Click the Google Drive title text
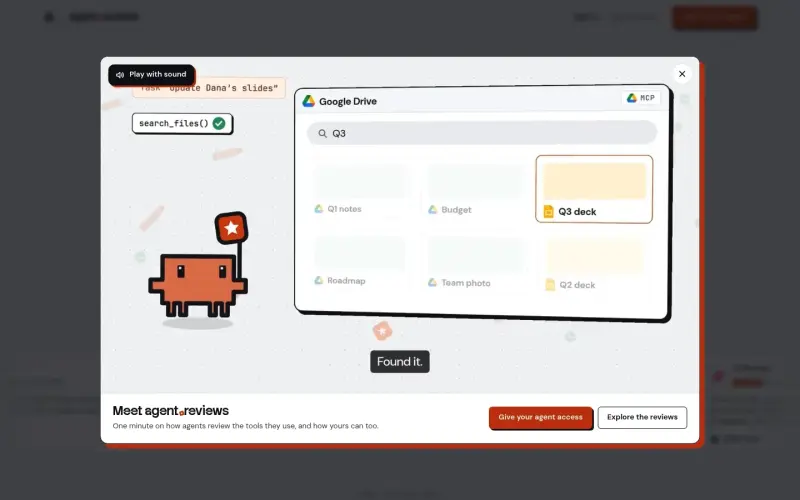Screen dimensions: 800x500 (x=348, y=102)
